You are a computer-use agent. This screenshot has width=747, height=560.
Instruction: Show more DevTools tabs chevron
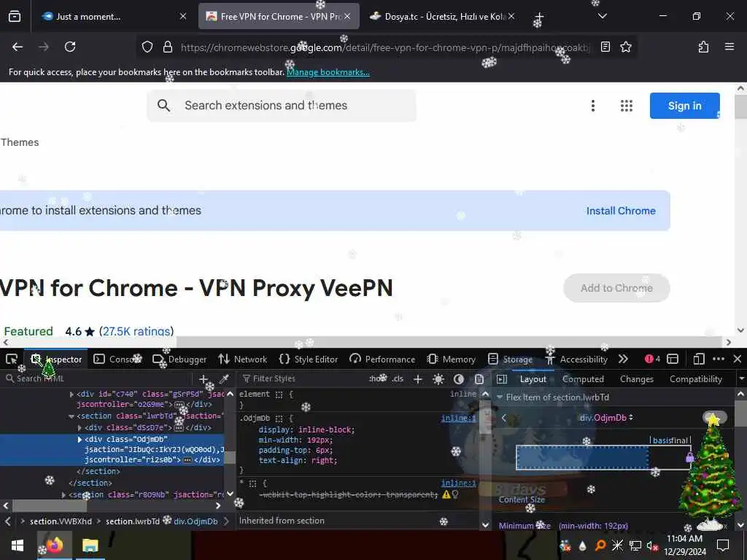(x=623, y=359)
